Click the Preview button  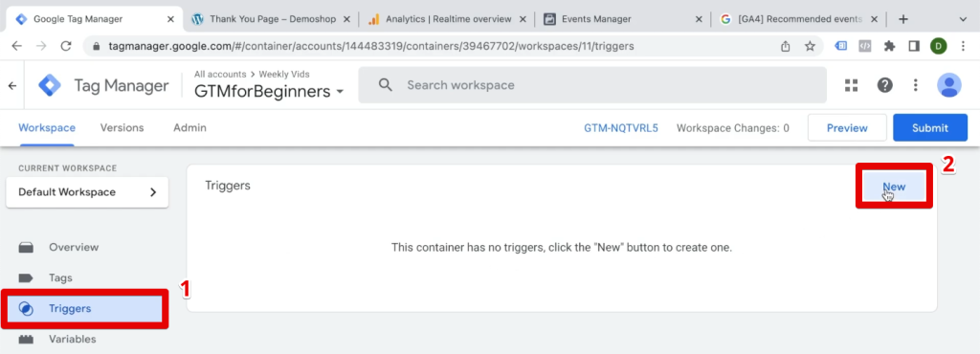847,128
